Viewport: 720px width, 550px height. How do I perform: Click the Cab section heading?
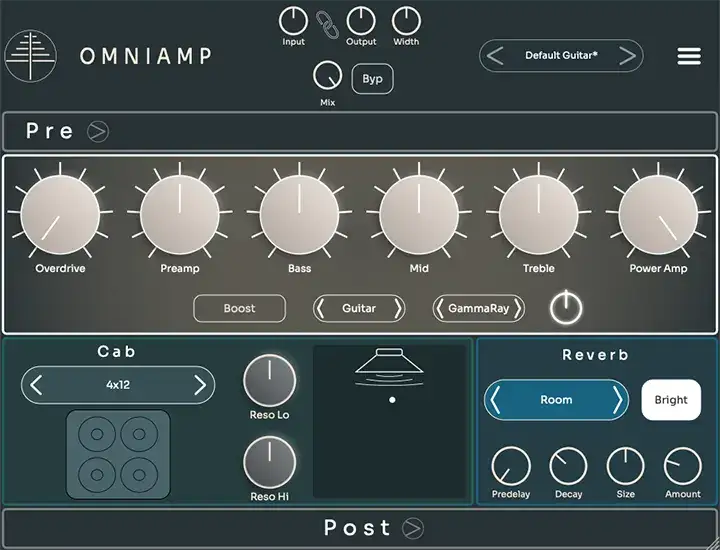(x=117, y=352)
